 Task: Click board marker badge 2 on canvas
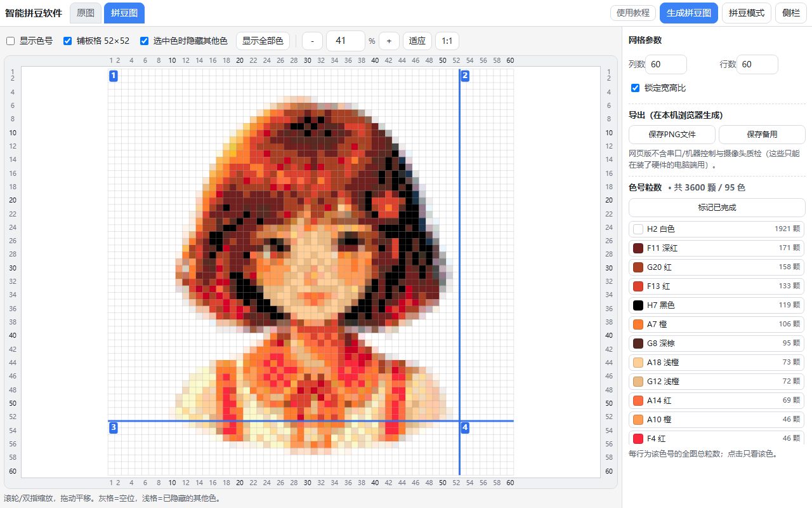[465, 76]
